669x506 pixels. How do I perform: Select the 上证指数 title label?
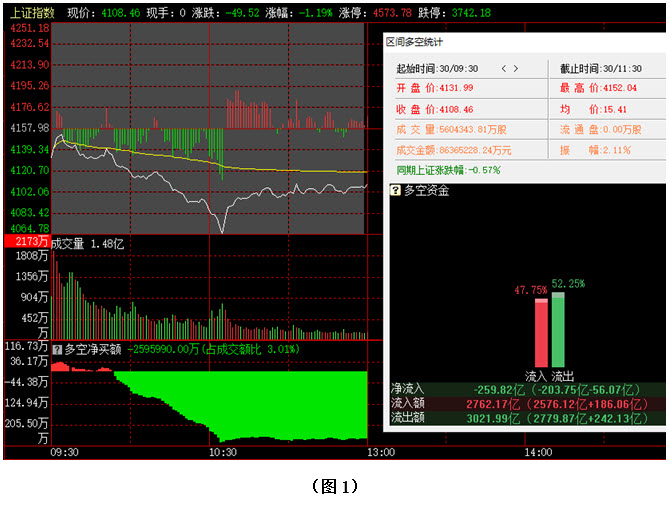[x=31, y=13]
